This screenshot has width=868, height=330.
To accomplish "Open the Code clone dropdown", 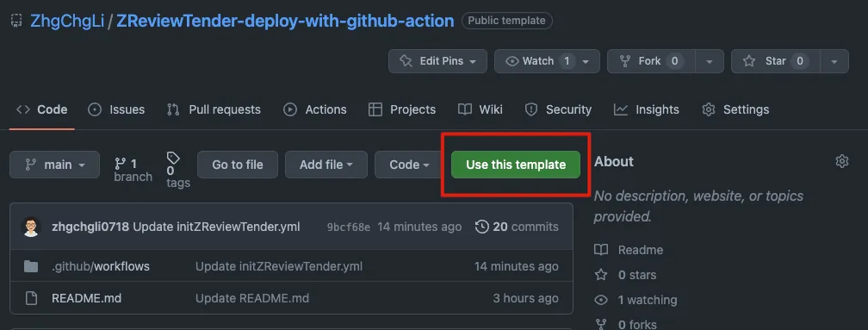I will 410,165.
